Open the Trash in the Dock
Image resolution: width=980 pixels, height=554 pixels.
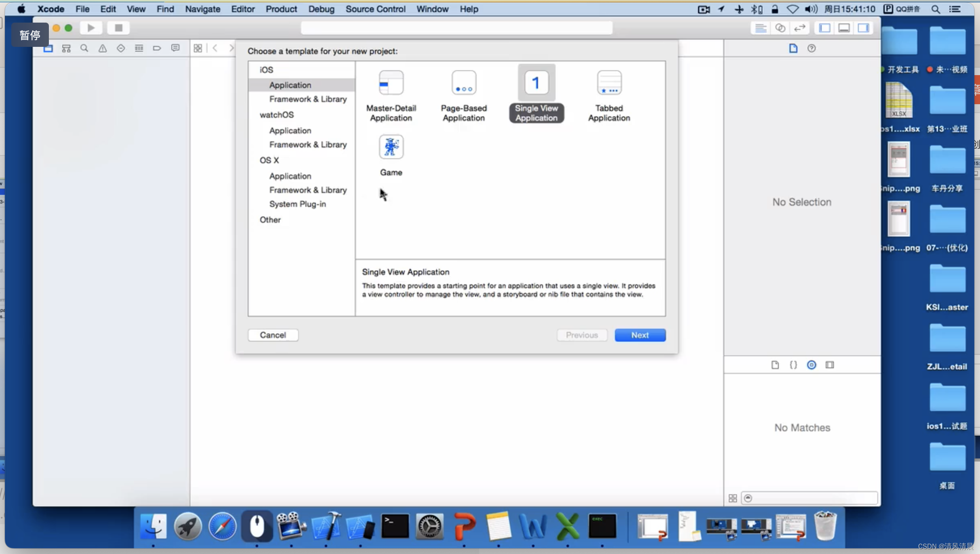[825, 527]
